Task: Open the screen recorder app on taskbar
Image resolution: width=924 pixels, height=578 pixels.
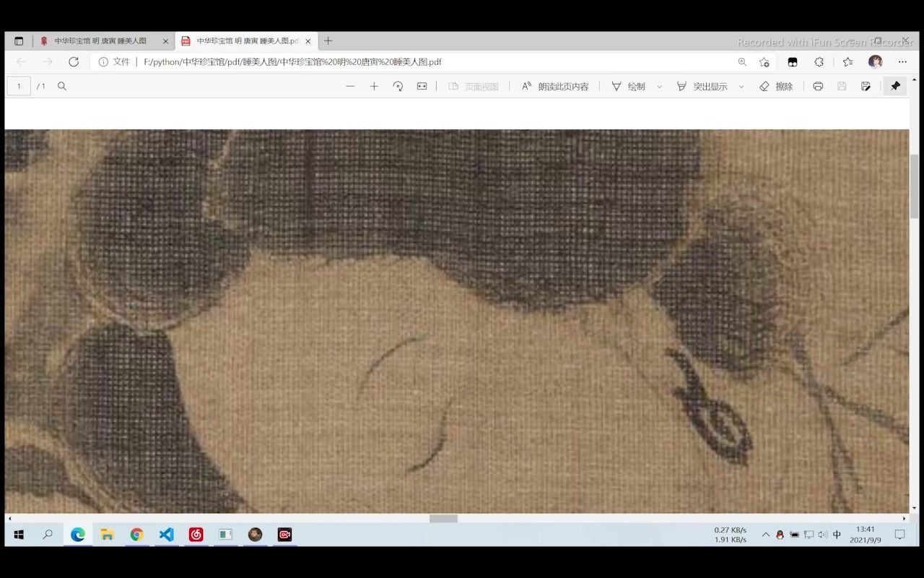Action: tap(284, 535)
